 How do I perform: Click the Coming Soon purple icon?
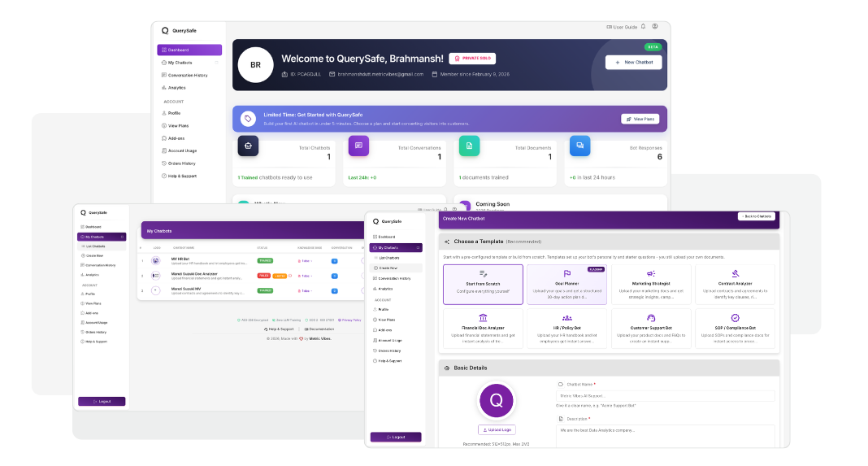click(465, 206)
